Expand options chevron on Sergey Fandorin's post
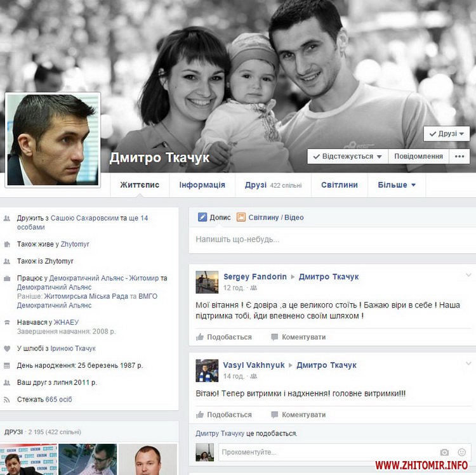This screenshot has width=476, height=475. point(468,275)
